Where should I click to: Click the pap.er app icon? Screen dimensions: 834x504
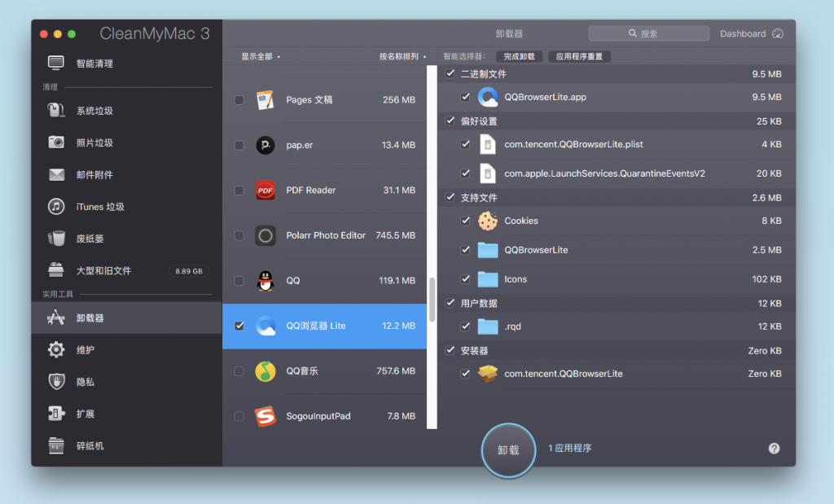point(266,145)
